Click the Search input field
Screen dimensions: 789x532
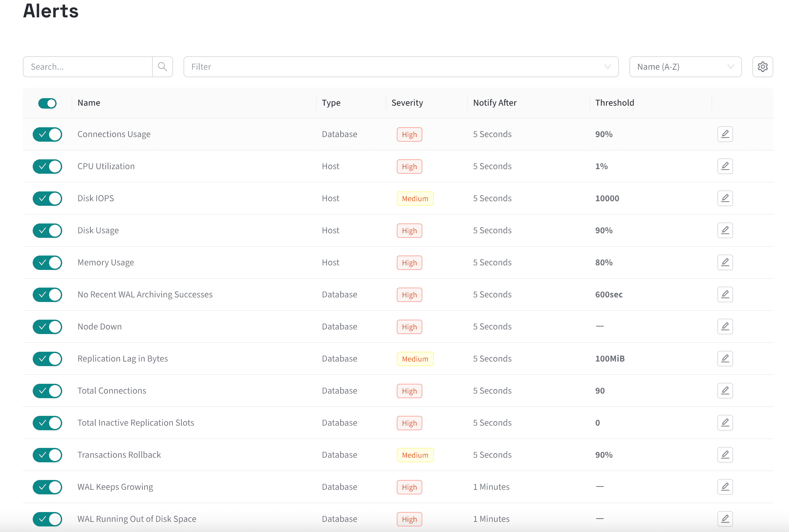88,67
